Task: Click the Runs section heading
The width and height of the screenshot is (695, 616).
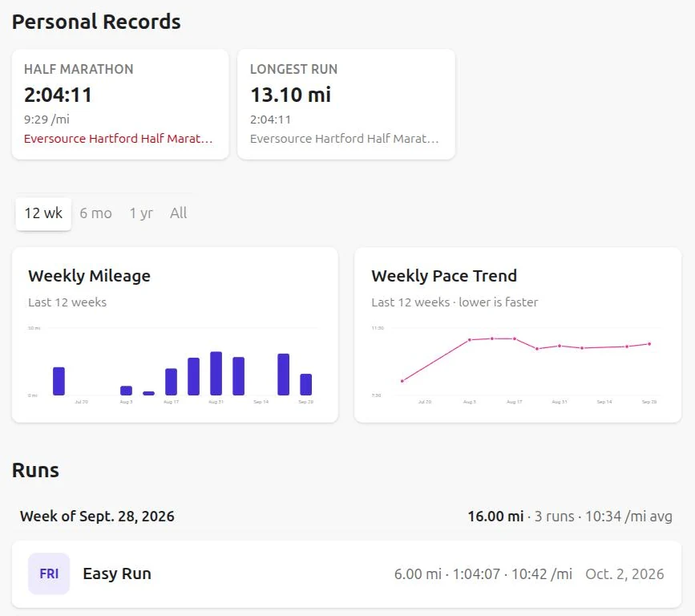Action: (35, 470)
